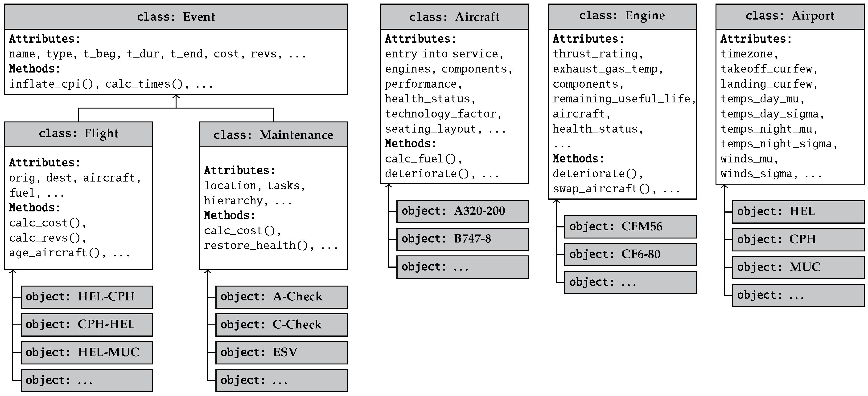The height and width of the screenshot is (396, 868).
Task: Select the ESV object box
Action: point(282,352)
